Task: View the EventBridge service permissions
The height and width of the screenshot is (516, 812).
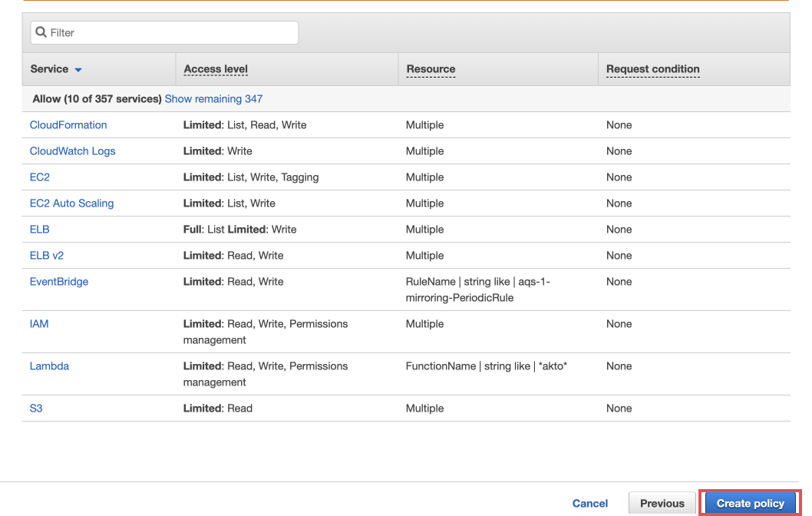Action: 58,281
